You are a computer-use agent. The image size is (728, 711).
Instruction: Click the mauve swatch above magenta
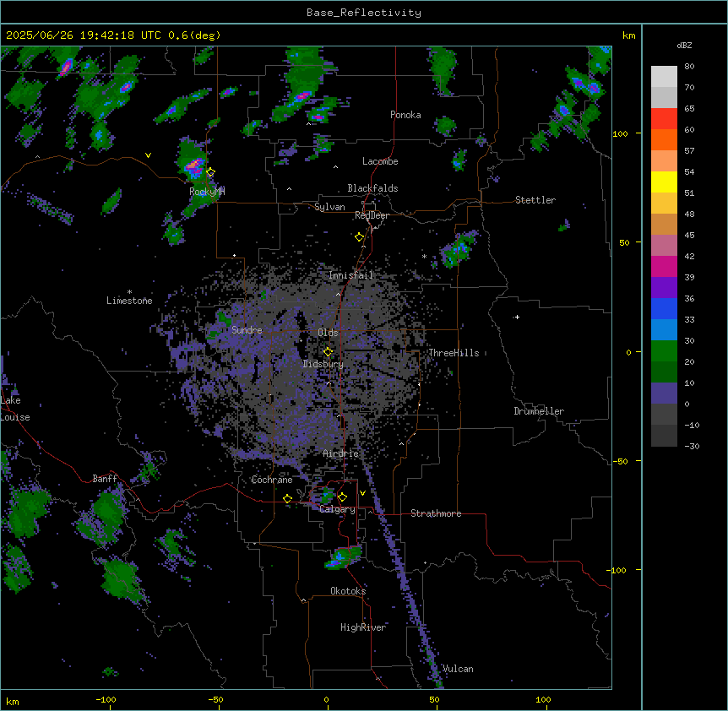coord(664,245)
